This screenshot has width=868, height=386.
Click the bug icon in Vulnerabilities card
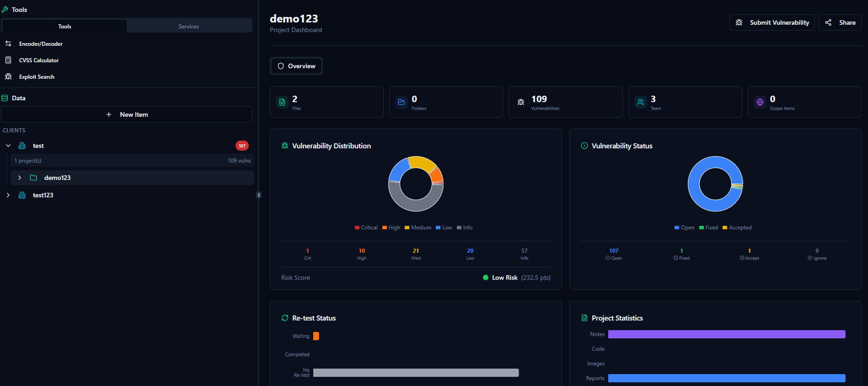tap(521, 102)
